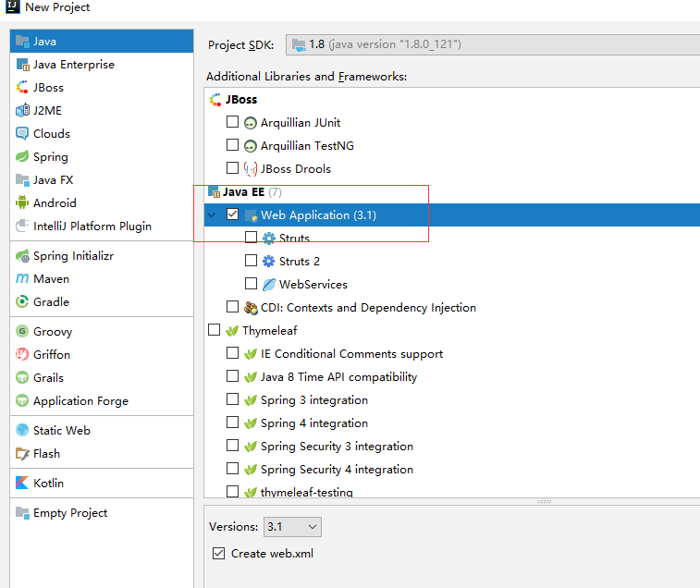Click the 'Arquillian TestNG' label

coord(307,146)
